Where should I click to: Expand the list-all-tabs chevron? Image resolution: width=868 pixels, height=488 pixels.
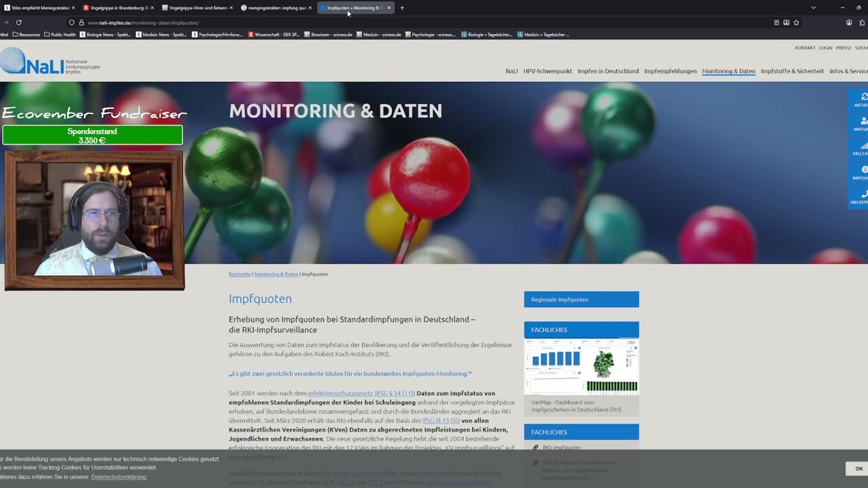pos(813,8)
